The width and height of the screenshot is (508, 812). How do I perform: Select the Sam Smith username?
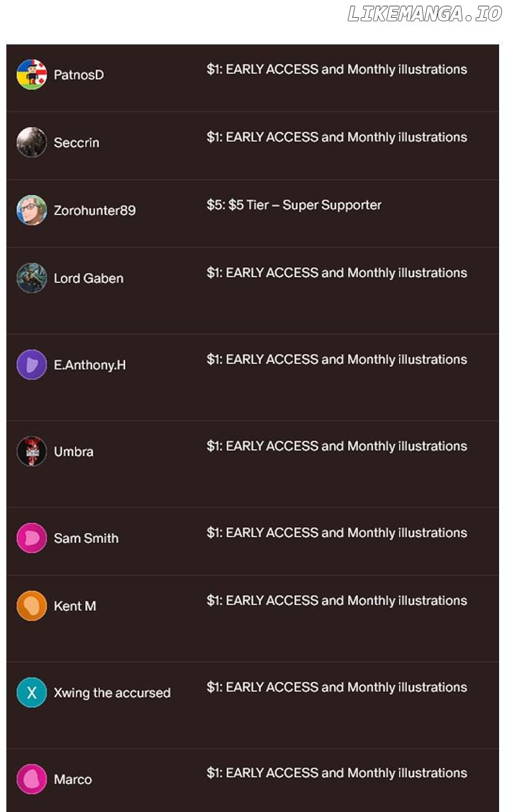click(x=86, y=539)
